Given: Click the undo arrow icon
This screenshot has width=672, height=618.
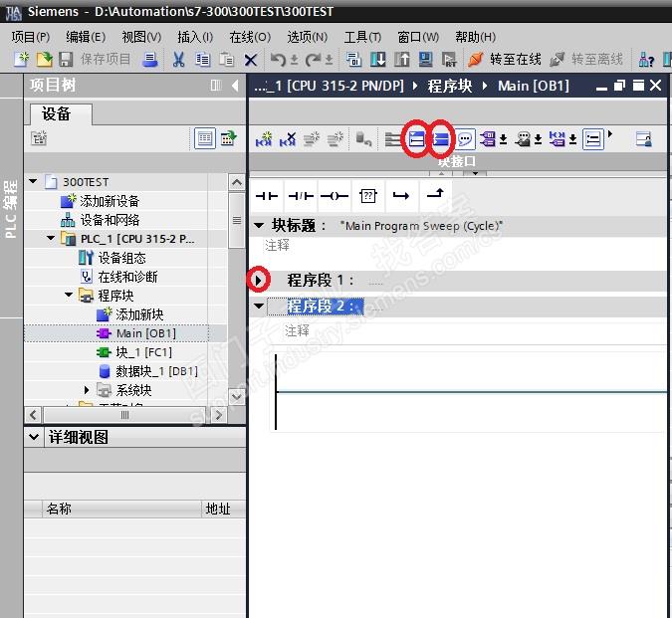Looking at the screenshot, I should pos(278,59).
